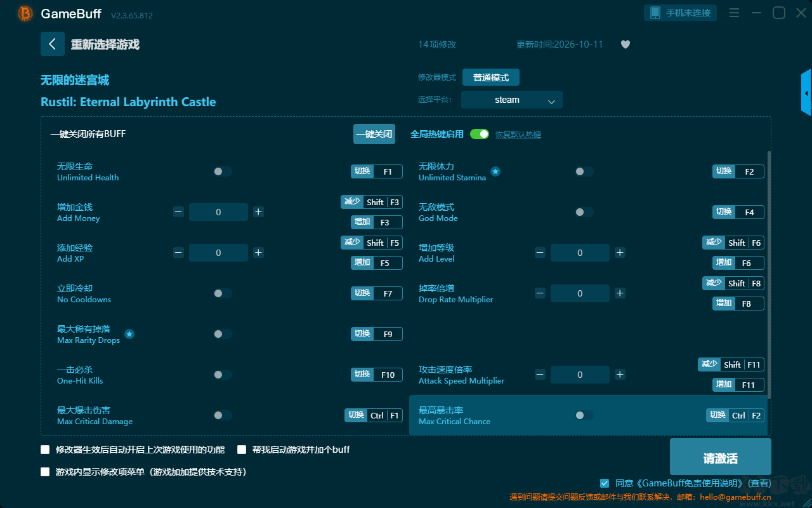Open the hamburger menu icon
This screenshot has width=812, height=508.
point(734,13)
